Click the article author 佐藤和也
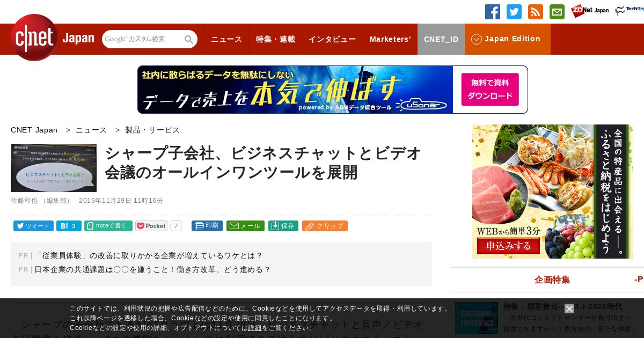 point(24,201)
